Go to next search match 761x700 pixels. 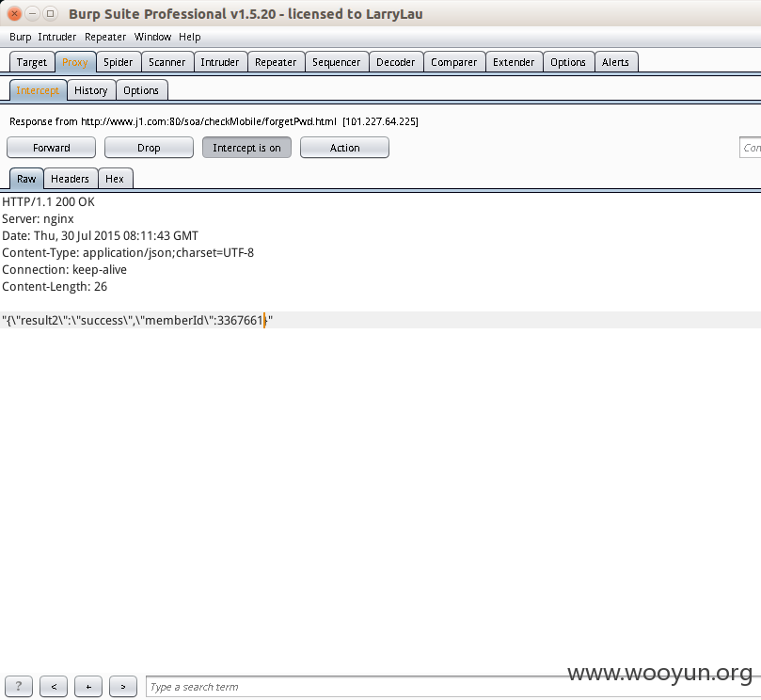(123, 687)
